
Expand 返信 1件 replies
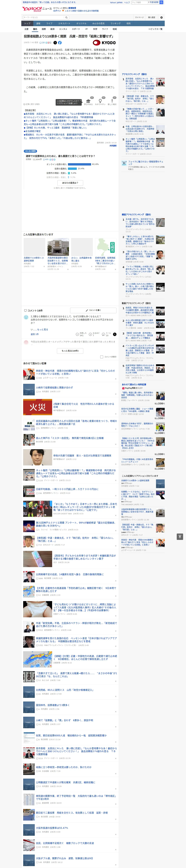pos(34,334)
